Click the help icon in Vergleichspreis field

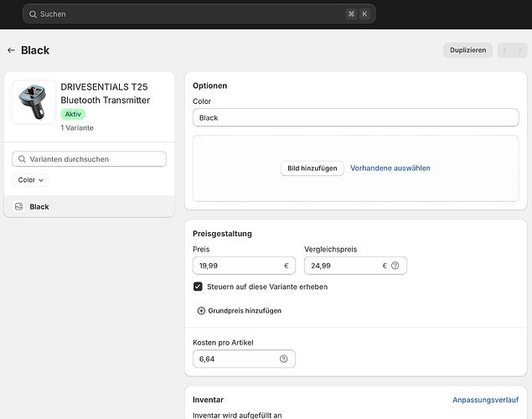(395, 266)
